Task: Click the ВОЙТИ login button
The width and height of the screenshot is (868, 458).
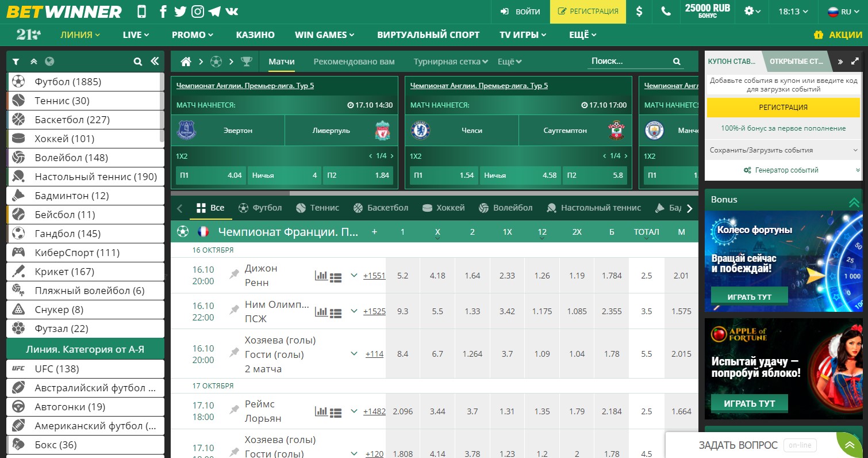Action: [x=520, y=12]
